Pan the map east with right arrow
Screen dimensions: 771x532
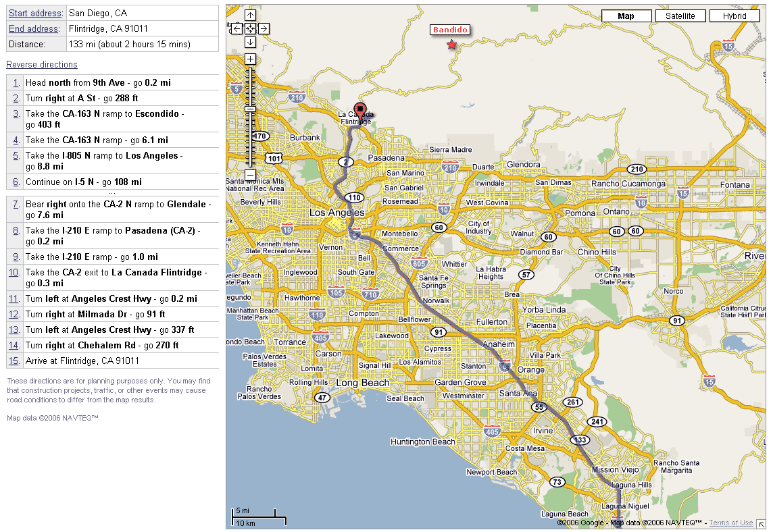coord(264,28)
